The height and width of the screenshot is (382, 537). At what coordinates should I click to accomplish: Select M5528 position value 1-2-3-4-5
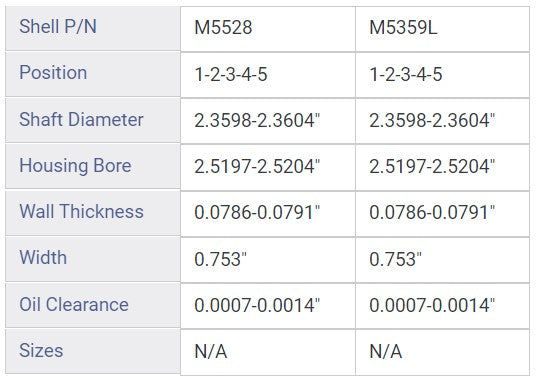click(268, 75)
